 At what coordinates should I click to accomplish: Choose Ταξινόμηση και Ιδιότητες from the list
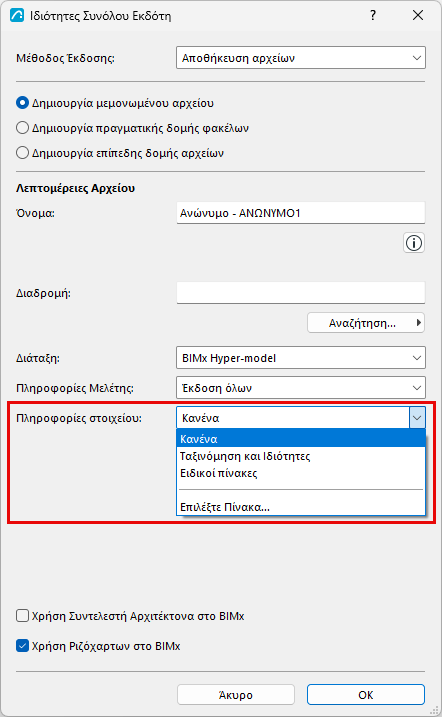(301, 456)
